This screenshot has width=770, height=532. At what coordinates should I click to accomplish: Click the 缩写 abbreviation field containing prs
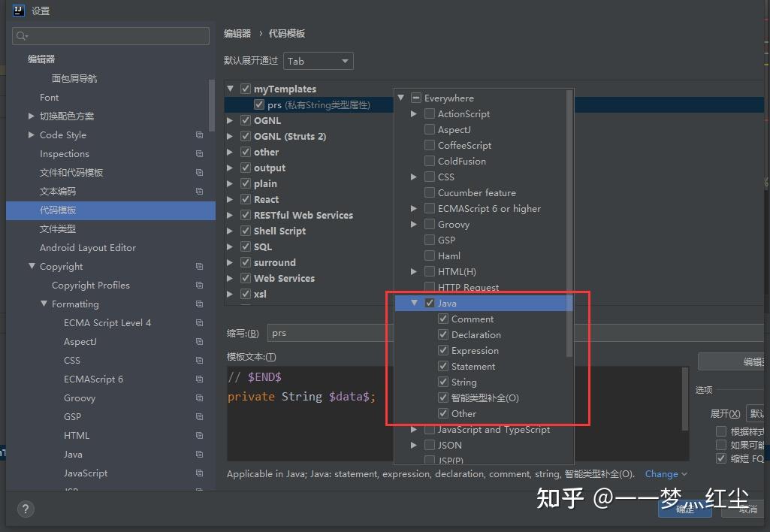coord(330,333)
